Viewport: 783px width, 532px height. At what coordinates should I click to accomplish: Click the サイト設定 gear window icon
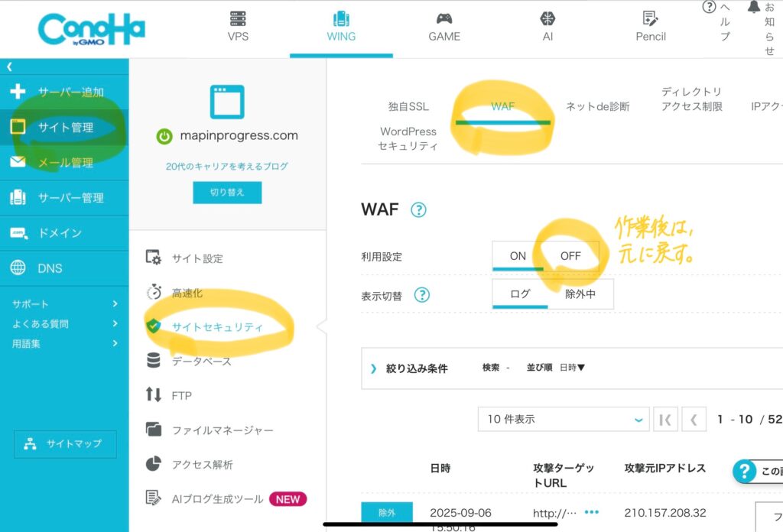[153, 257]
